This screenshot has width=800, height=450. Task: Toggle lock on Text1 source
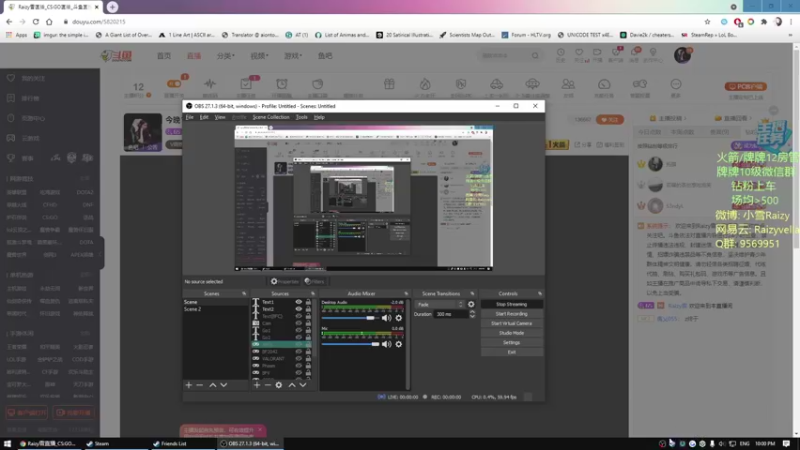(x=308, y=302)
